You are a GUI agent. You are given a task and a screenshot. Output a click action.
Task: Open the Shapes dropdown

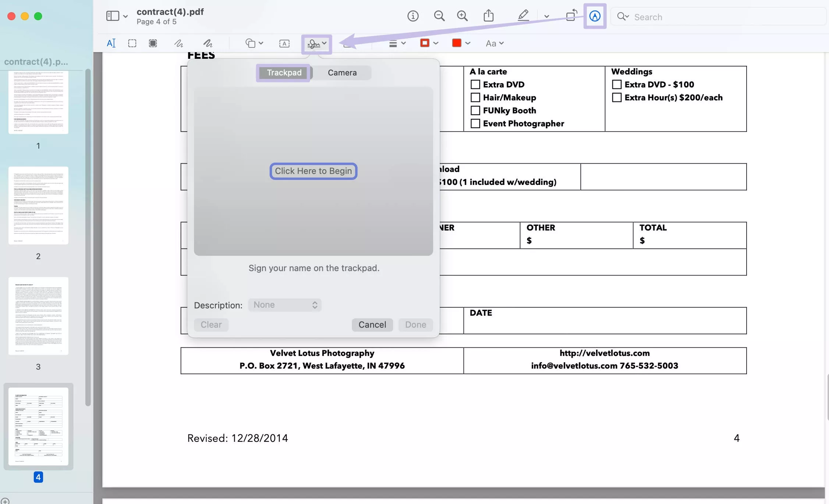(254, 43)
